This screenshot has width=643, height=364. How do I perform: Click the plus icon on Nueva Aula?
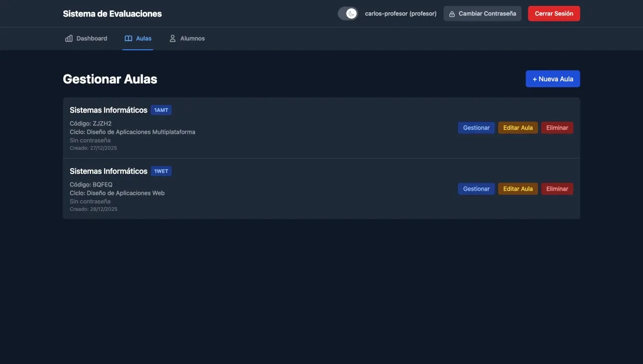point(534,78)
